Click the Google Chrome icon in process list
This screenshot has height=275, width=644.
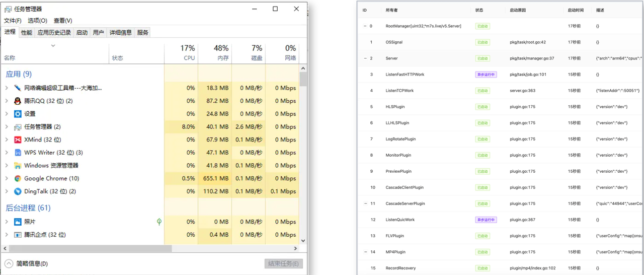tap(18, 178)
